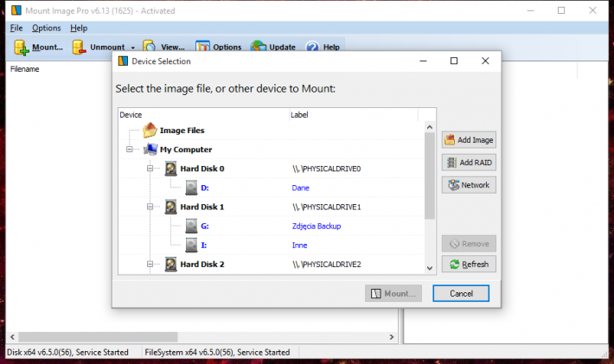Viewport: 614px width, 364px height.
Task: Click the Refresh button
Action: 469,265
